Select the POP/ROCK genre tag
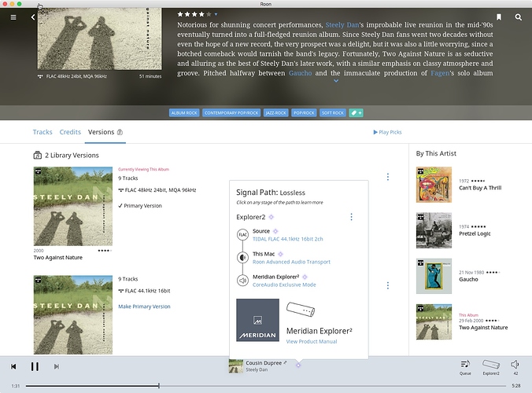This screenshot has height=393, width=532. point(304,113)
